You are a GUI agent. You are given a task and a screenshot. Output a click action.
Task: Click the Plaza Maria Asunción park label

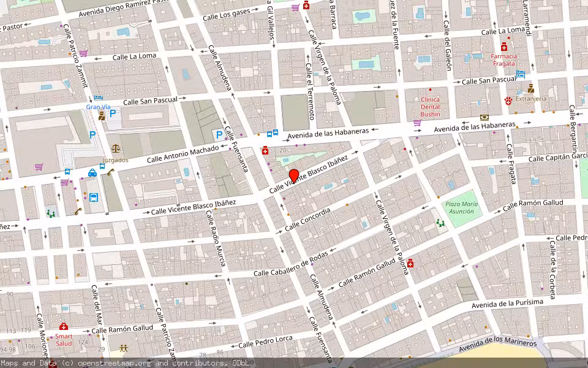(x=462, y=208)
